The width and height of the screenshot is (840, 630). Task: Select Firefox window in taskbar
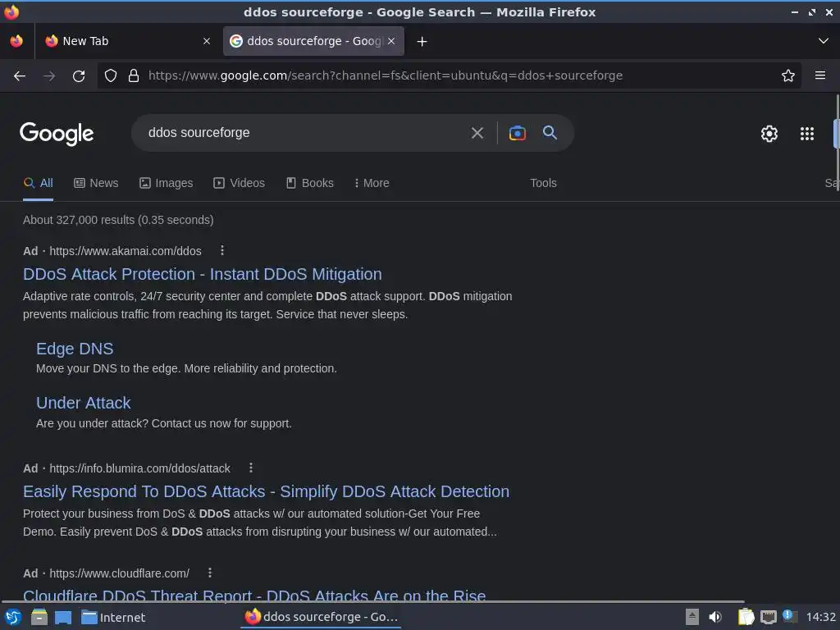pyautogui.click(x=321, y=617)
